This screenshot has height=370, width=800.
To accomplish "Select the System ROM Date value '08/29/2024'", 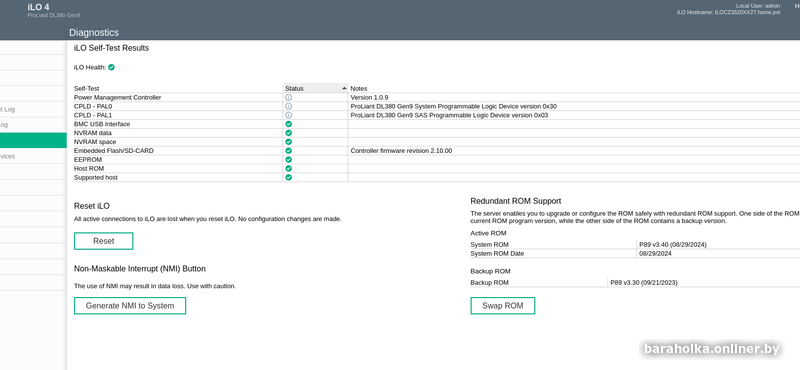I will coord(655,254).
